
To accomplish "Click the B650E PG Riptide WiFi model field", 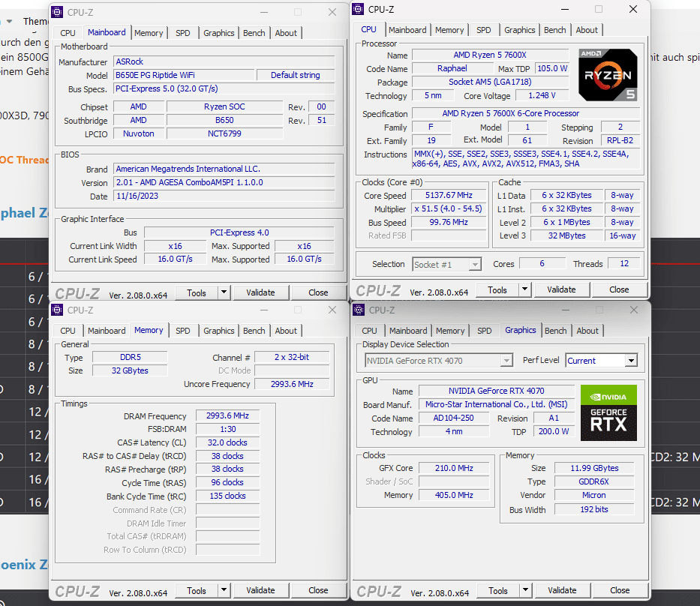I will click(184, 75).
